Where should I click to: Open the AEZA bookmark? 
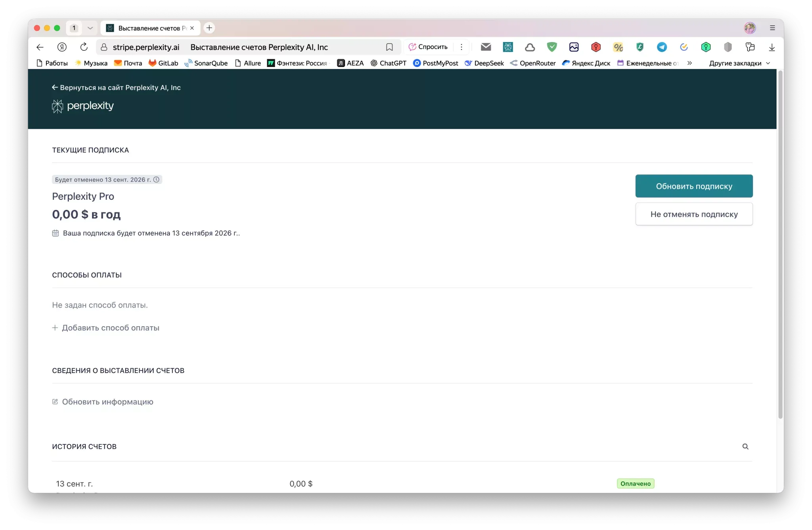click(x=350, y=63)
